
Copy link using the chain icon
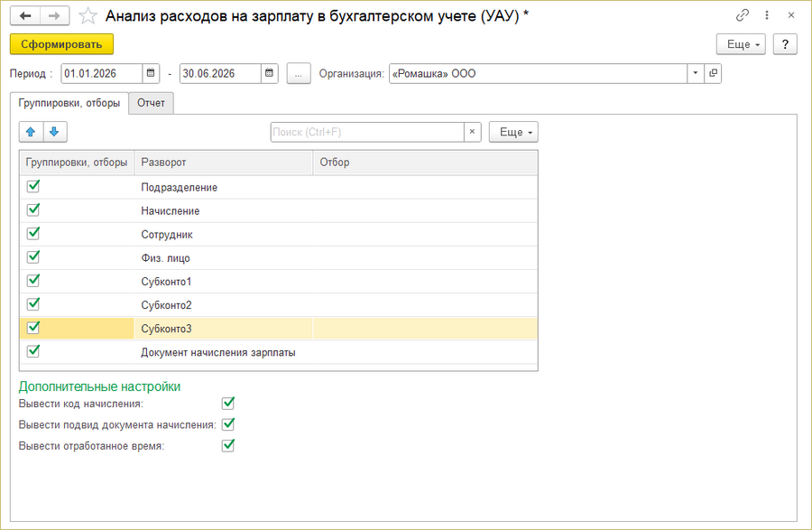(743, 15)
